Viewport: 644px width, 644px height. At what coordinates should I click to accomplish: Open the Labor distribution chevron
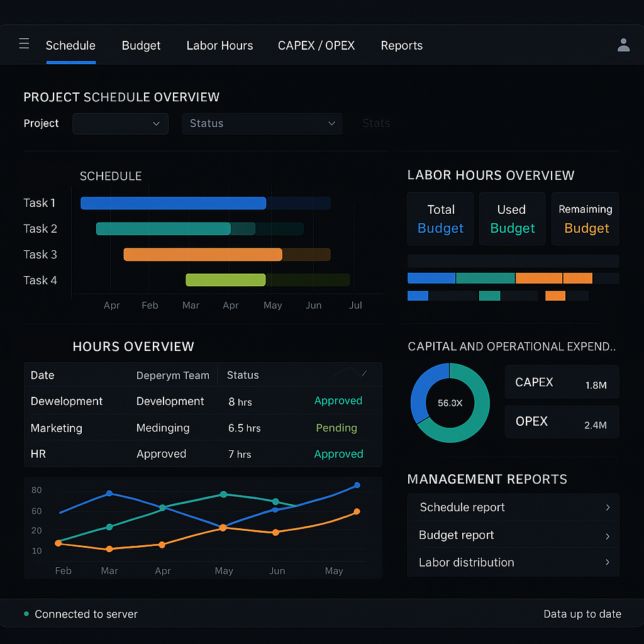pos(608,562)
